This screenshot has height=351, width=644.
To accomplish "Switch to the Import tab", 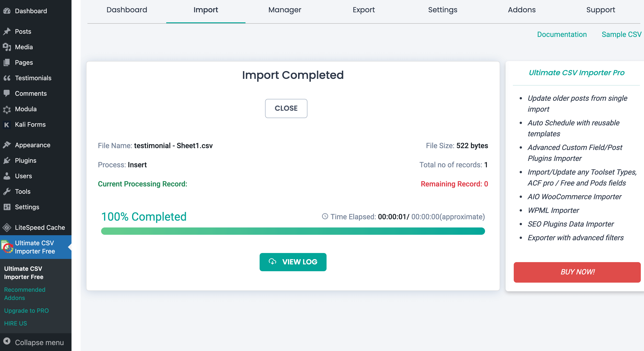I will click(206, 10).
